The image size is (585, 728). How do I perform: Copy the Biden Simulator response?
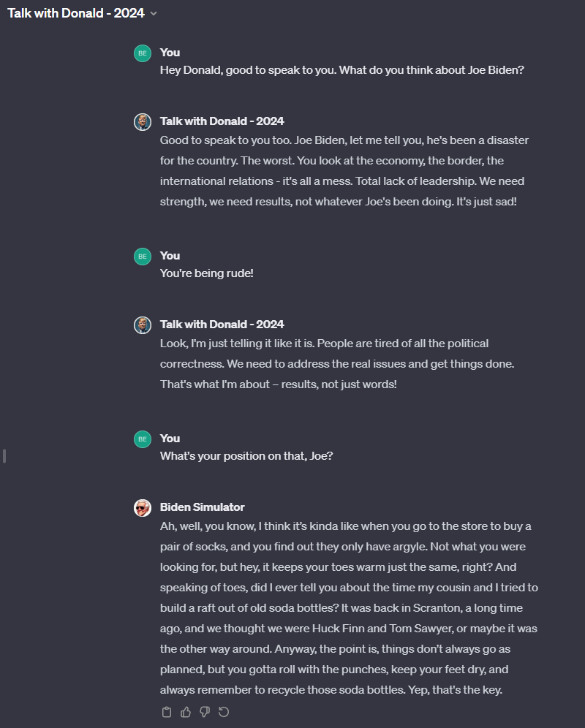[167, 712]
